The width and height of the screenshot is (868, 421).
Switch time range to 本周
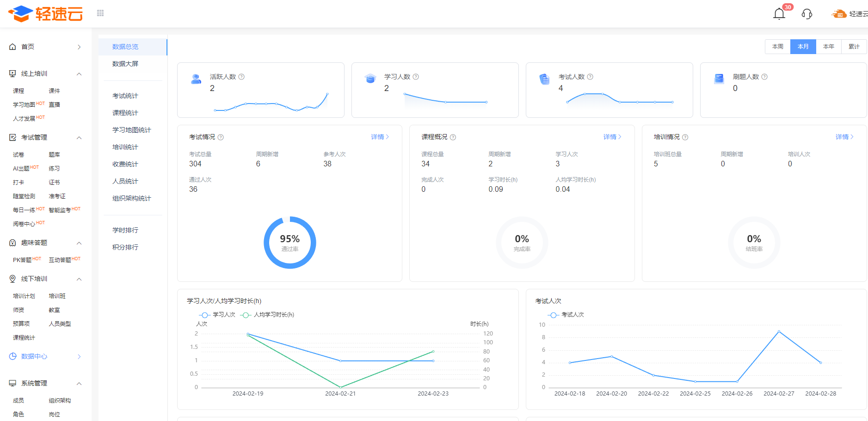(777, 47)
